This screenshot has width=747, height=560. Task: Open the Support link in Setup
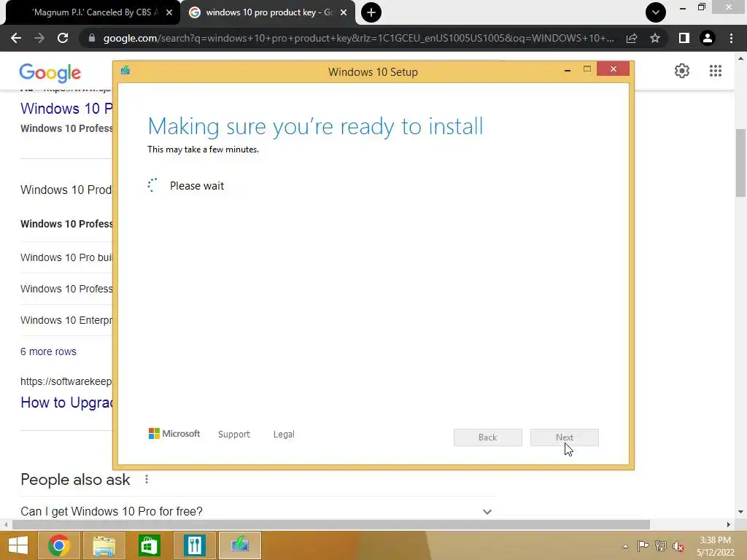click(x=234, y=435)
